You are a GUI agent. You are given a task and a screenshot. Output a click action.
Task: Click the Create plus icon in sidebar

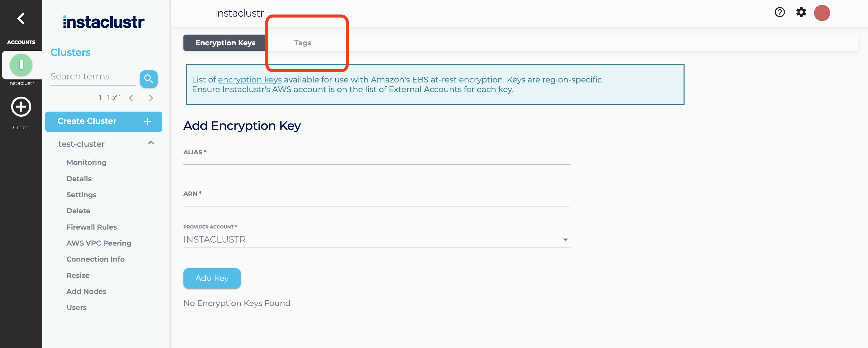point(21,106)
